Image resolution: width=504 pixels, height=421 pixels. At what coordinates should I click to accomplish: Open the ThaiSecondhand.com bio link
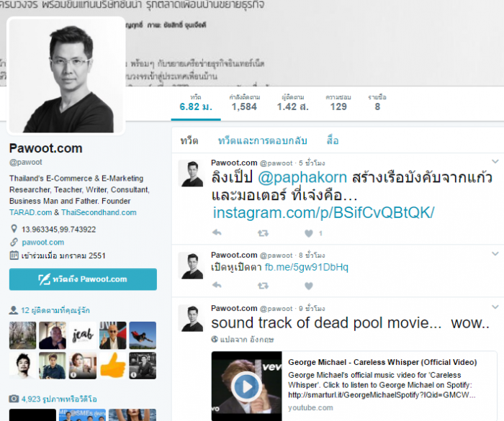coord(99,212)
